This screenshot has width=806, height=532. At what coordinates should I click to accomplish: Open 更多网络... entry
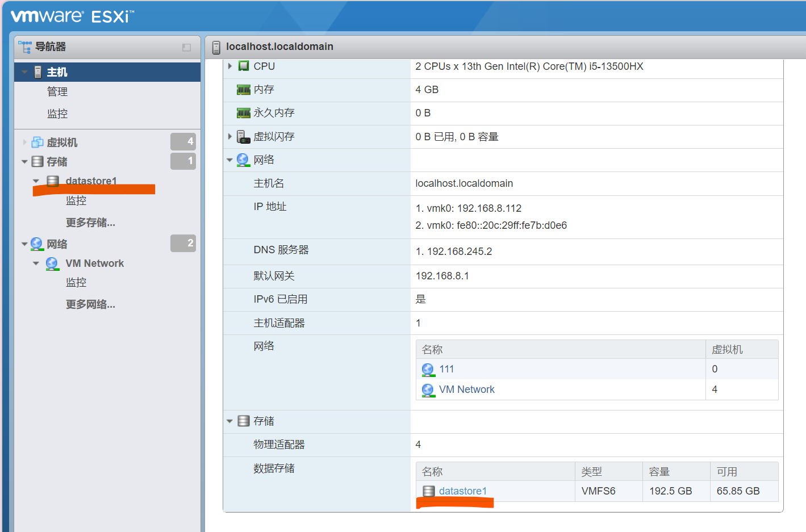click(x=90, y=304)
